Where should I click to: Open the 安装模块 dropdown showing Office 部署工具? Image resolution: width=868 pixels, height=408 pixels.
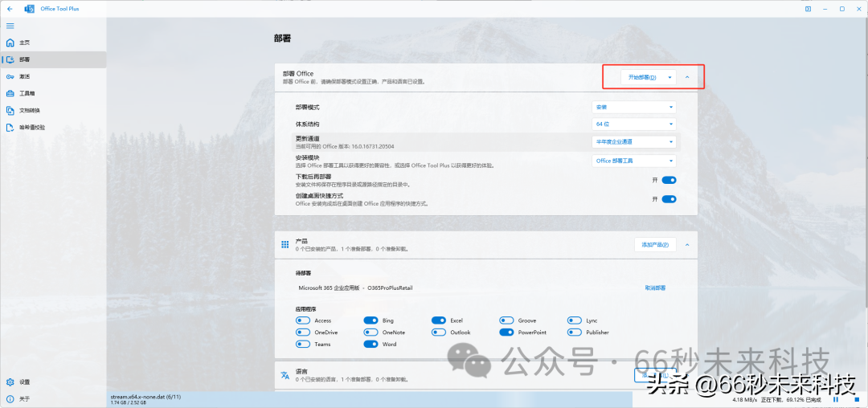click(x=634, y=161)
